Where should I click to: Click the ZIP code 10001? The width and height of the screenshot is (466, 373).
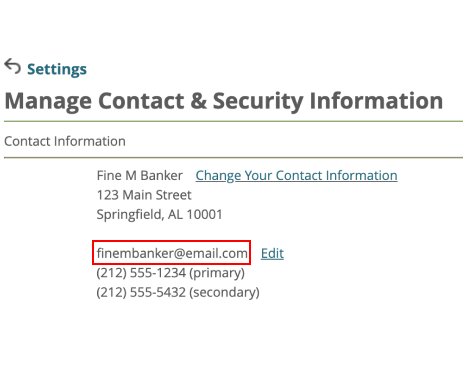click(x=204, y=214)
